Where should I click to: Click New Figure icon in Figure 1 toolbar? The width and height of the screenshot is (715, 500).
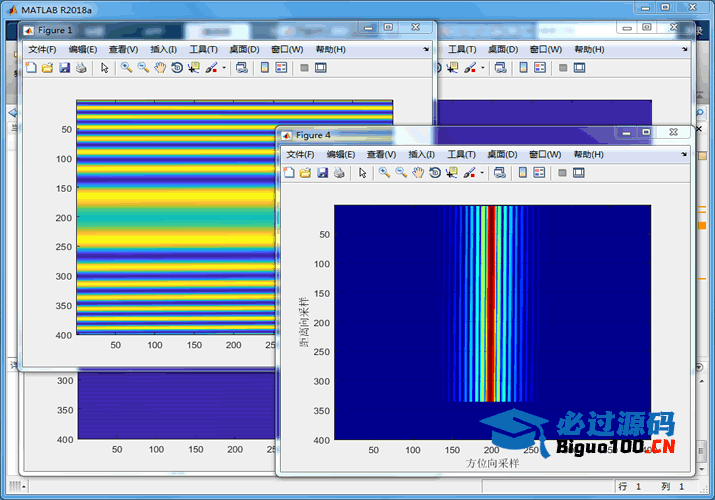[31, 68]
